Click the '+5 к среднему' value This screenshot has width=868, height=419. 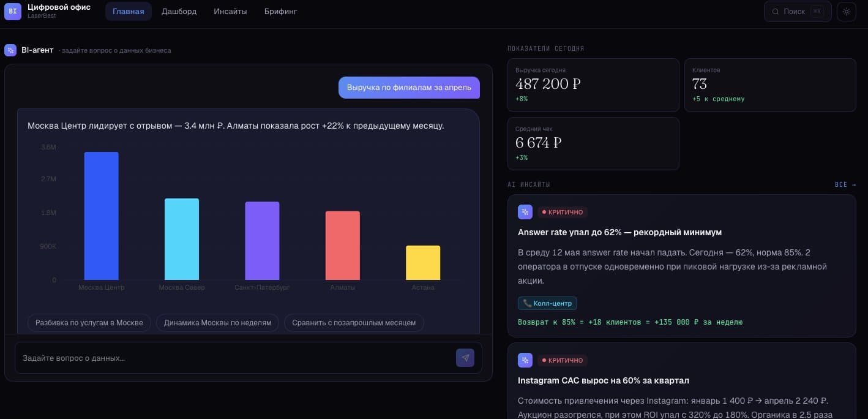(x=718, y=99)
